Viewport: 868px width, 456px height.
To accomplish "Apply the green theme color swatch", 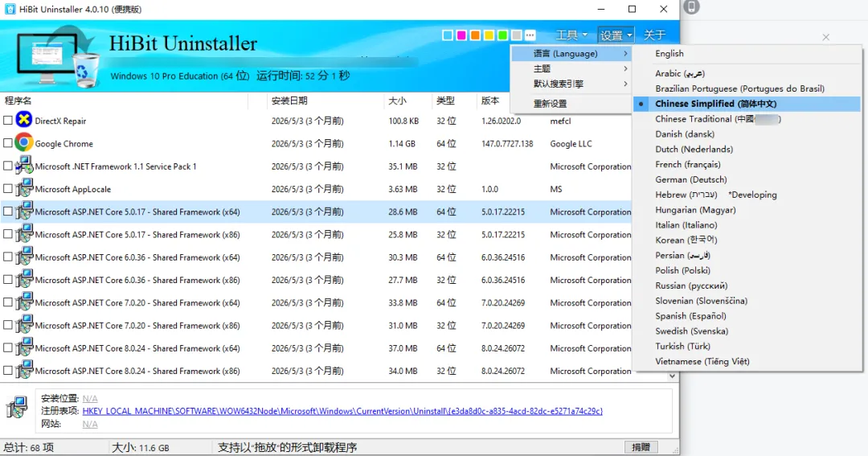I will click(x=502, y=35).
